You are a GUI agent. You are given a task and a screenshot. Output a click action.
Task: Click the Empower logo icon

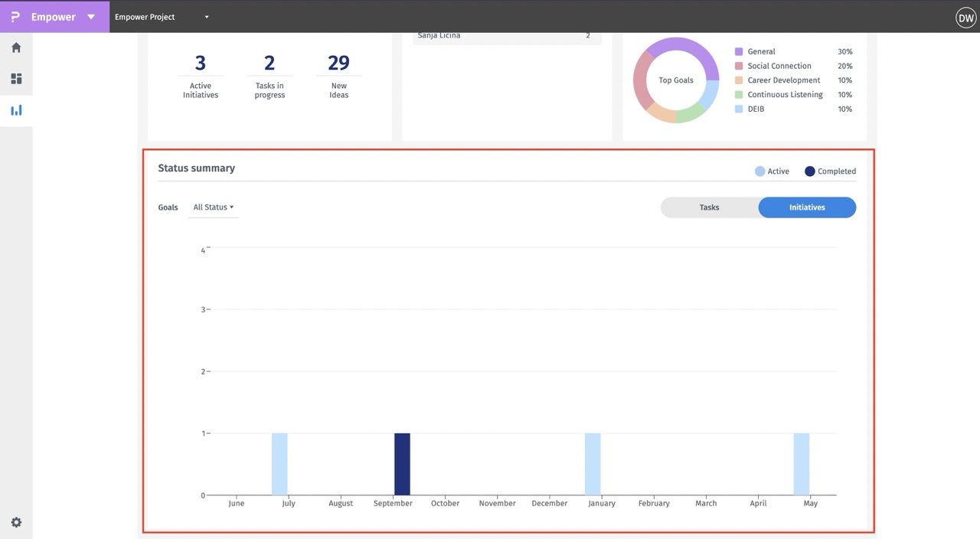[15, 17]
